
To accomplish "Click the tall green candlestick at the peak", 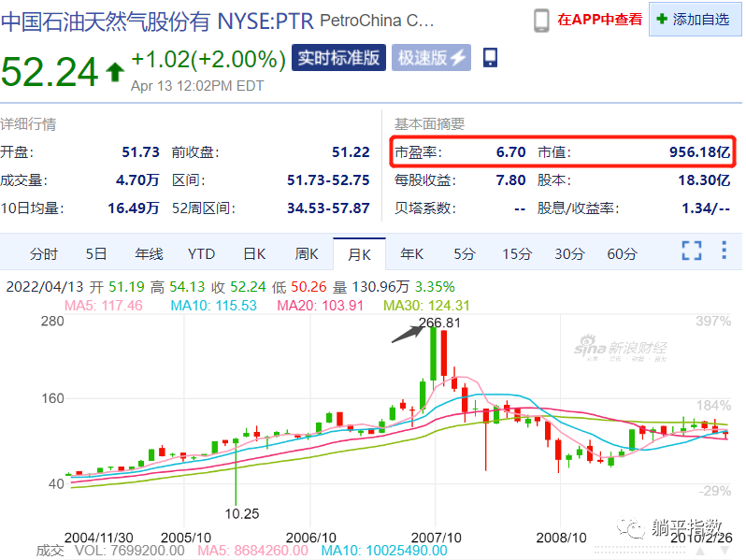I will tap(433, 353).
